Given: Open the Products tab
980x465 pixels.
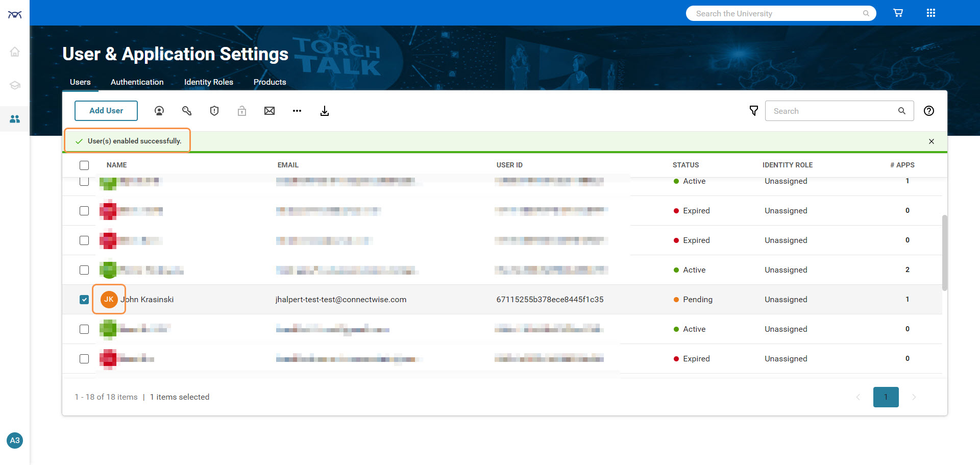Looking at the screenshot, I should pyautogui.click(x=269, y=82).
